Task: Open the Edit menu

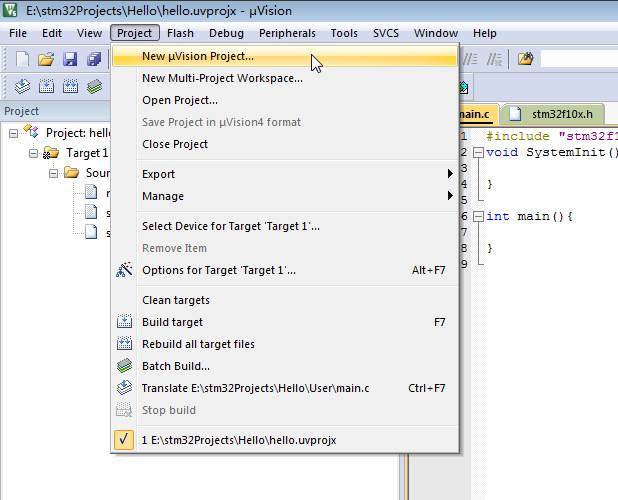Action: coord(52,33)
